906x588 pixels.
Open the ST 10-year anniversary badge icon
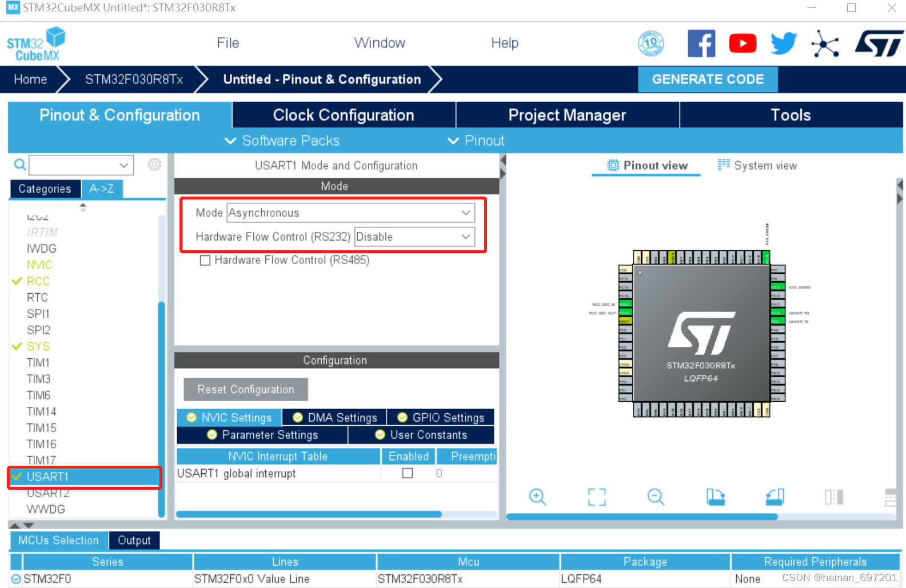coord(651,43)
